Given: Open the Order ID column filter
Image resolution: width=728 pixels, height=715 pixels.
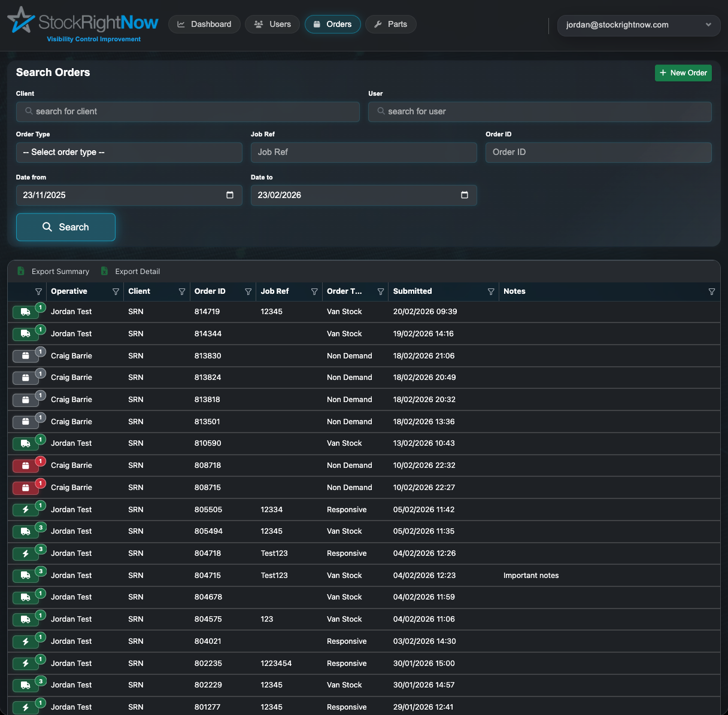Looking at the screenshot, I should tap(248, 291).
